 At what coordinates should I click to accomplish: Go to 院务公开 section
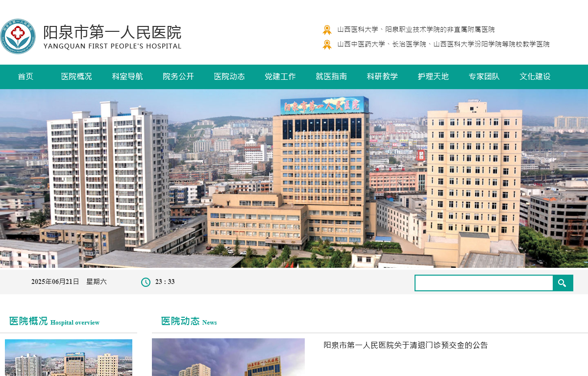[x=178, y=76]
